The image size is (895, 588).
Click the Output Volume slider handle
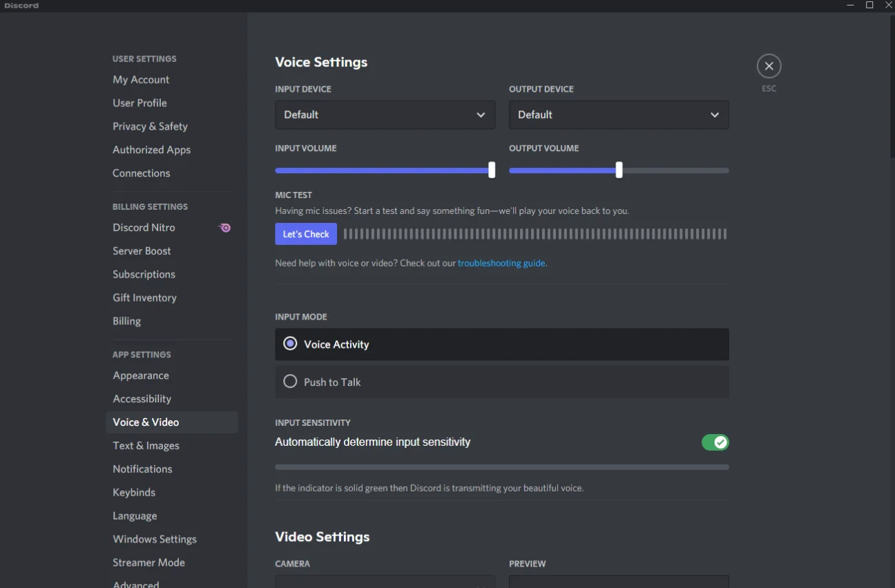pyautogui.click(x=619, y=170)
